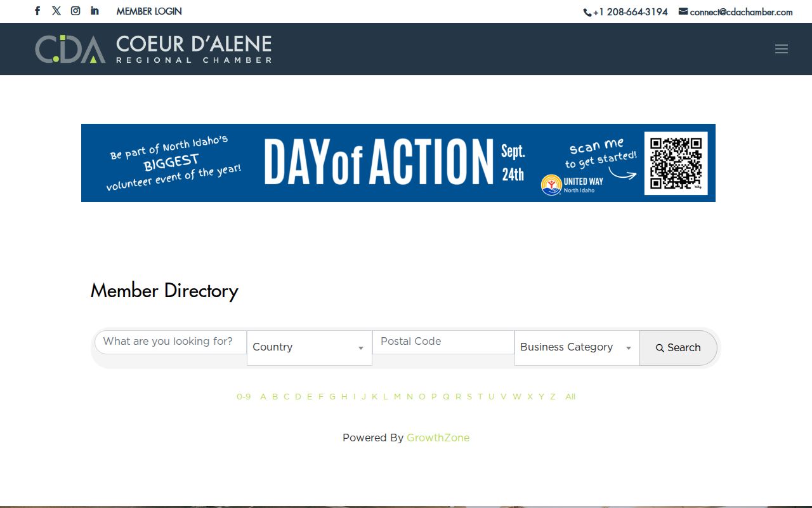Filter directory by letter P

click(x=434, y=397)
